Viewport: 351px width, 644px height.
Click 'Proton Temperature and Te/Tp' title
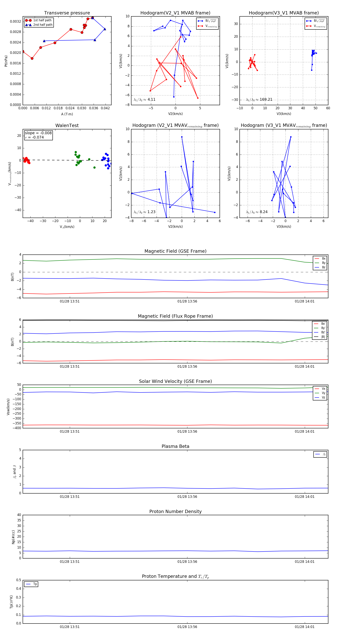[175, 576]
